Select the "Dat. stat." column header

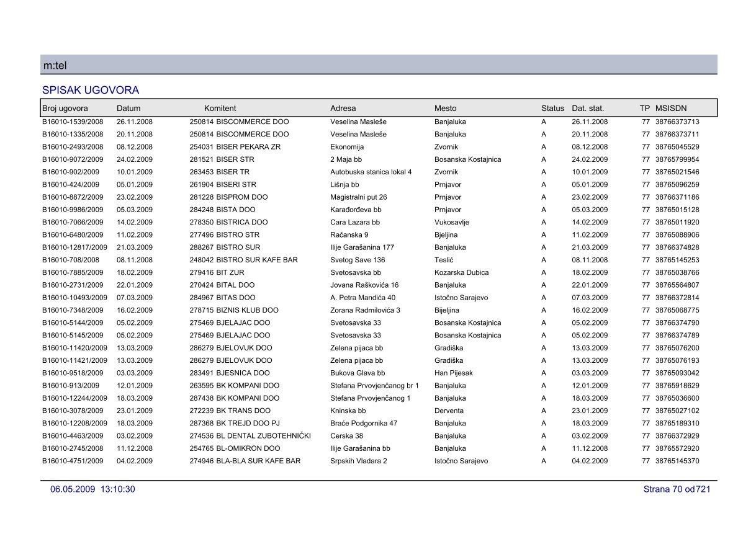pos(587,109)
